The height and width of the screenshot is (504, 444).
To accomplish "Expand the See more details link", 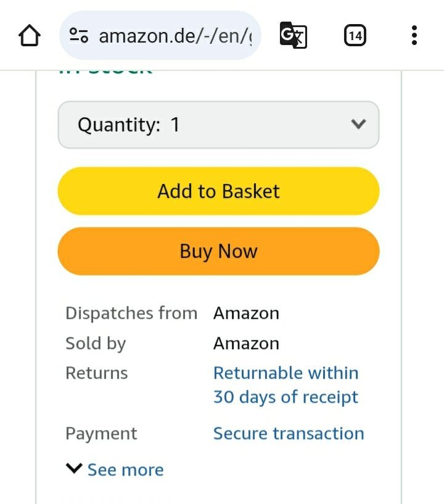I will [125, 470].
